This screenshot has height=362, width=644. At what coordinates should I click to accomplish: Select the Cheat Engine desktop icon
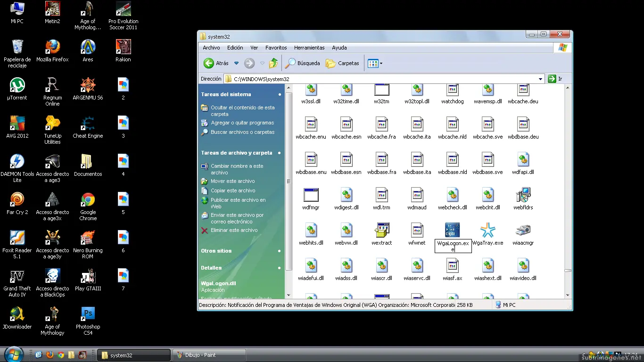88,127
